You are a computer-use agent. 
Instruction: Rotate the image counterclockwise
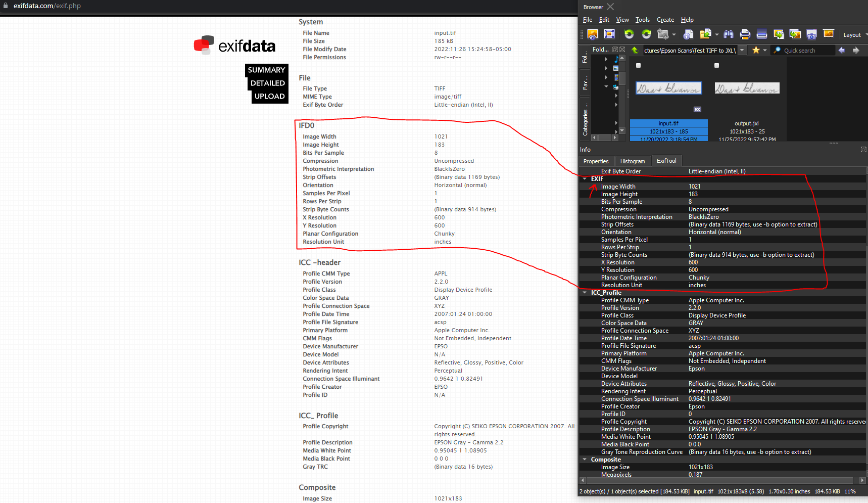pos(629,34)
